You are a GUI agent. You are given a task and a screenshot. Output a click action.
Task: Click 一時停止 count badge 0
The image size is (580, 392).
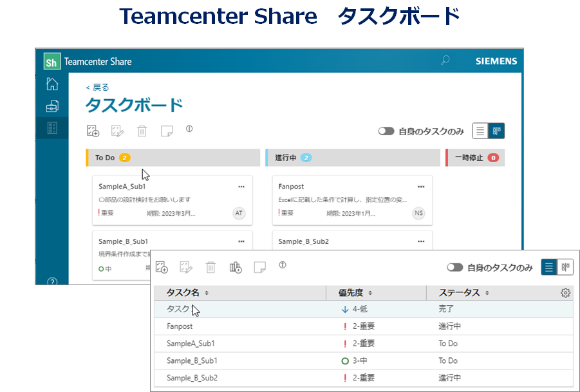click(x=493, y=158)
